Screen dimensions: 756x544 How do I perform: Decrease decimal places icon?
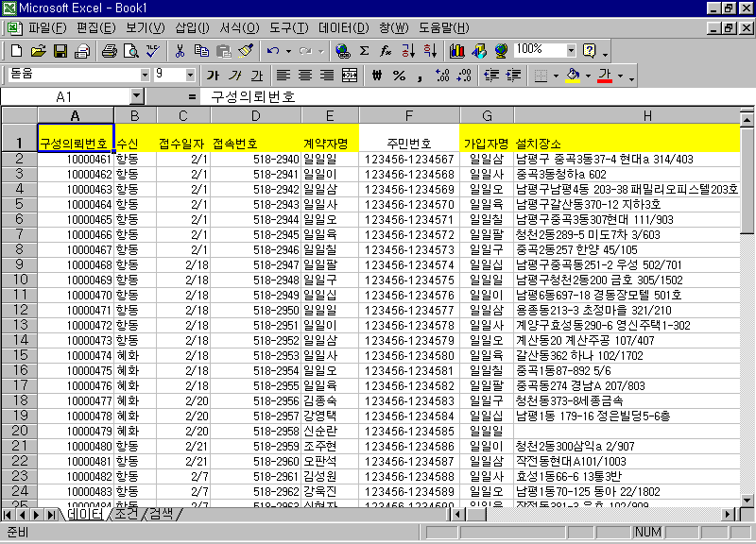464,76
